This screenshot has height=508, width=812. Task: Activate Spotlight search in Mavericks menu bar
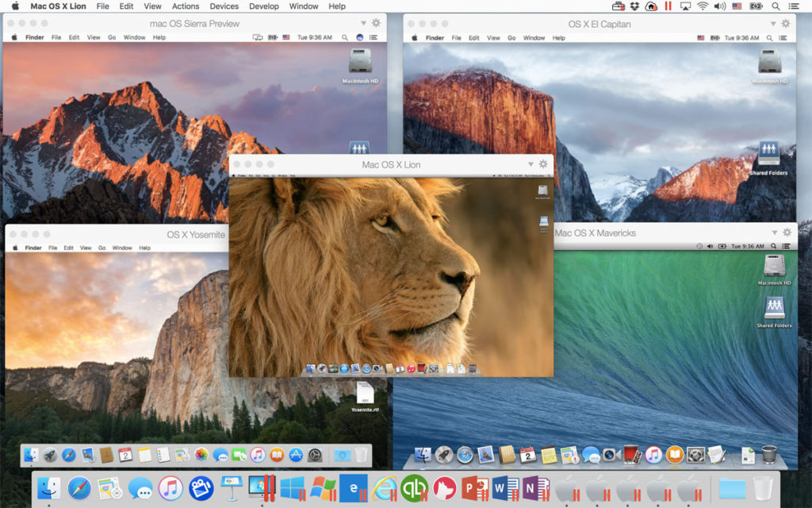pyautogui.click(x=774, y=246)
